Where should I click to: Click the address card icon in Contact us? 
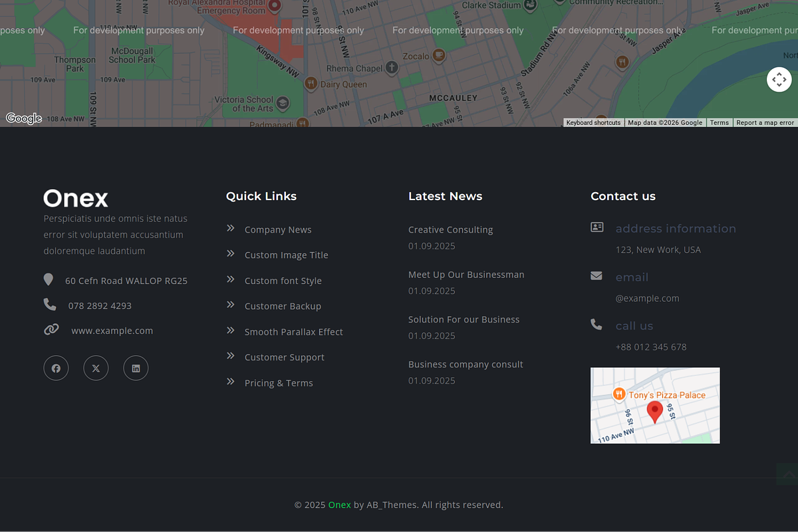597,227
